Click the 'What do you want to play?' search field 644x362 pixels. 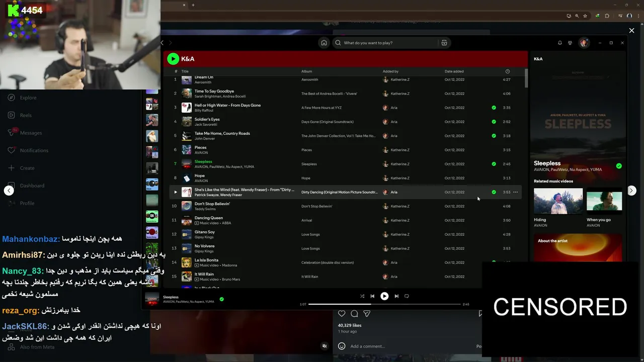386,43
